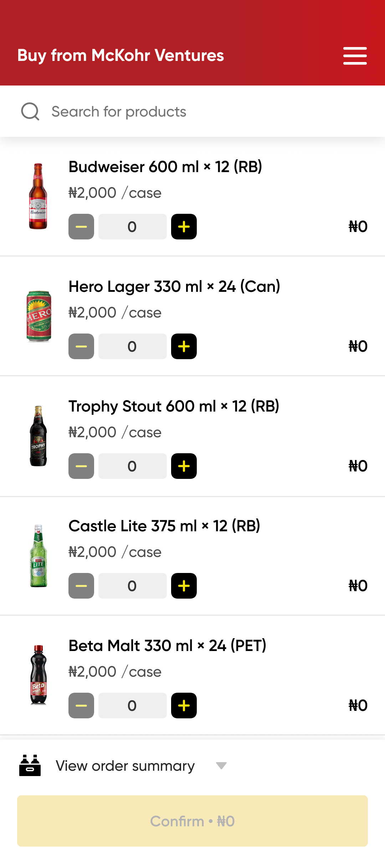Tap the order summary crate icon
Image resolution: width=385 pixels, height=868 pixels.
(x=30, y=765)
